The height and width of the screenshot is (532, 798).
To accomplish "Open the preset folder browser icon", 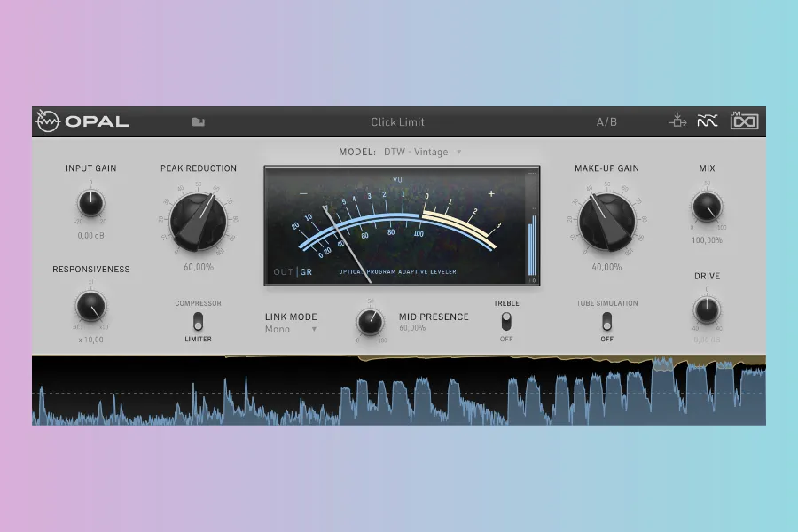I will 199,121.
